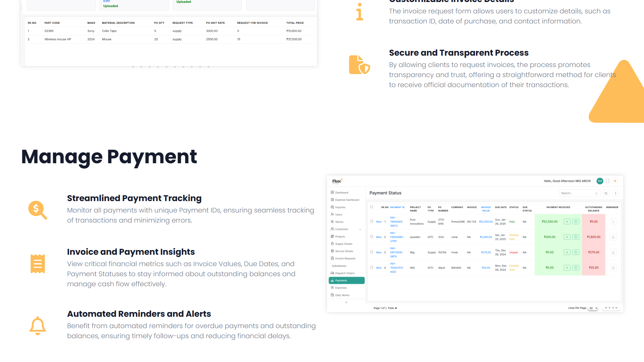The width and height of the screenshot is (644, 362).
Task: Click add payment plus for PAY-74810AE5
Action: 567,222
